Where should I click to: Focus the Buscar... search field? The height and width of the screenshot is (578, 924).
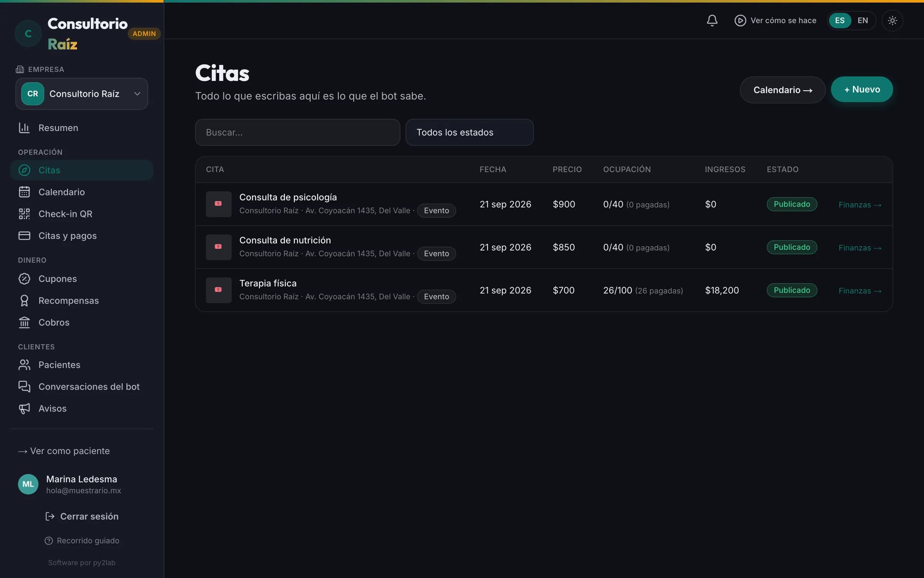click(297, 132)
